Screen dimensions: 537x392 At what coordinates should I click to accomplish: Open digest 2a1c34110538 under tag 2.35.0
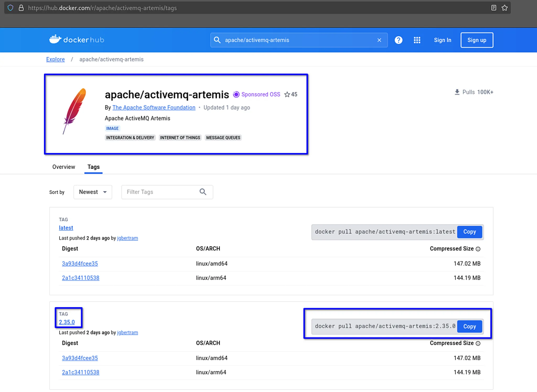tap(80, 372)
